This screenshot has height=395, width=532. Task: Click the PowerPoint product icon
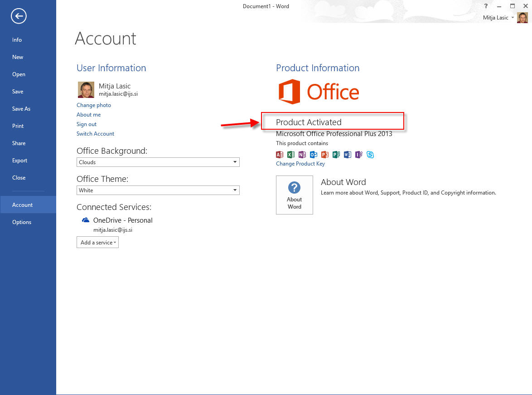pyautogui.click(x=325, y=155)
